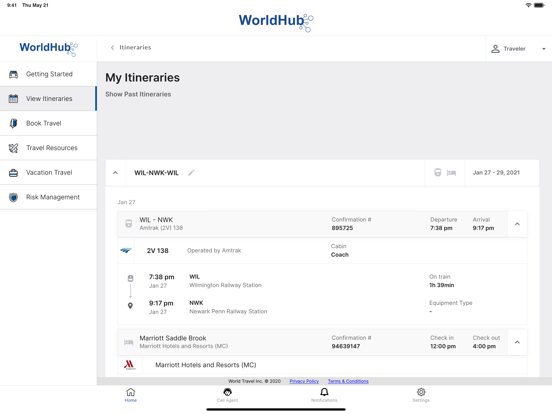552x414 pixels.
Task: Click the Getting Started bus icon
Action: (x=13, y=74)
